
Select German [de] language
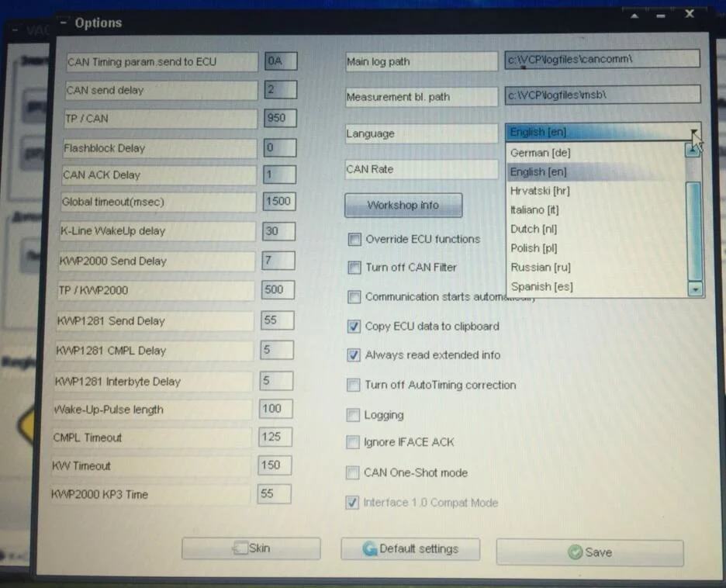pyautogui.click(x=540, y=153)
